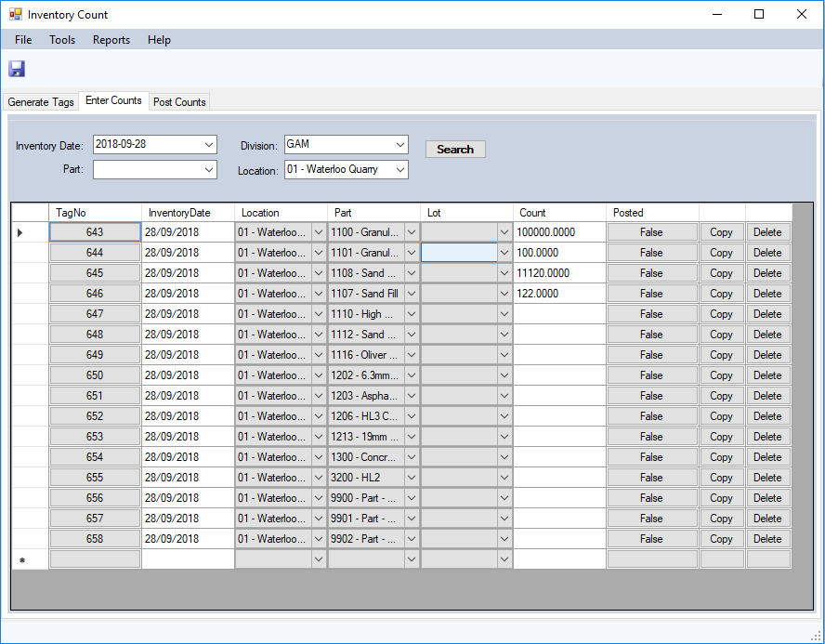
Task: Open Lot dropdown for tag 644
Action: (504, 253)
